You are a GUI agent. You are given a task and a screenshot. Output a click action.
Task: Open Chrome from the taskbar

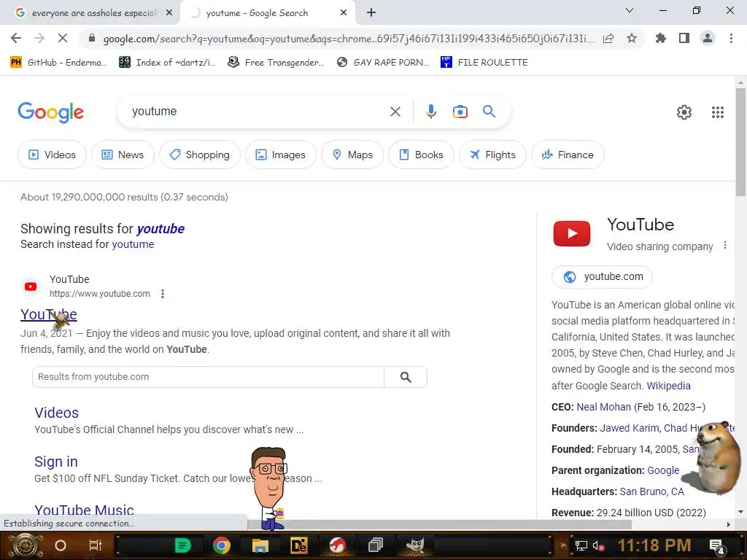pos(221,545)
